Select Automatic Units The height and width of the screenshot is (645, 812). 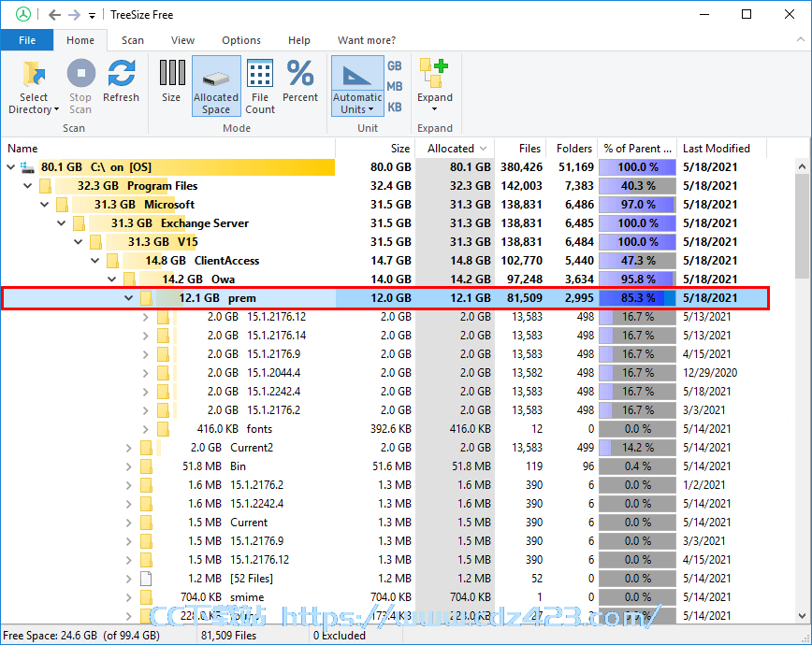(357, 86)
